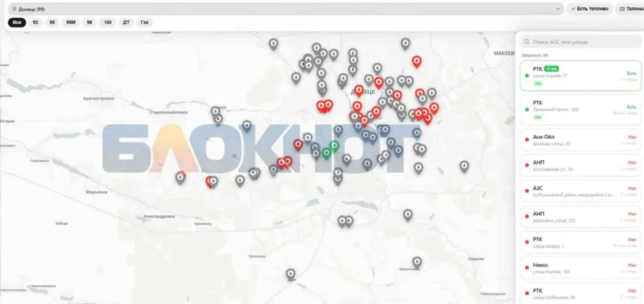Click the southernmost gray marker at the map bottom
The image size is (644, 304).
click(x=290, y=274)
